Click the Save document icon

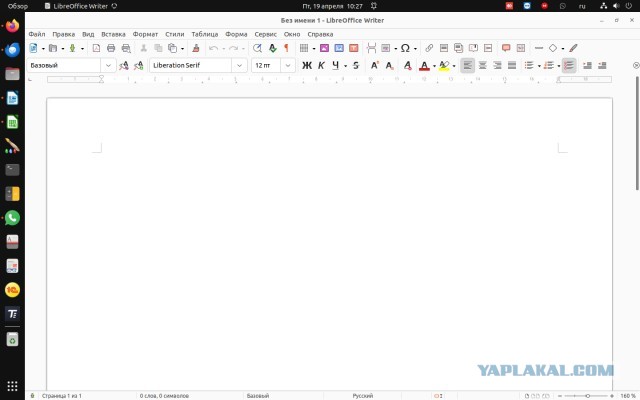pos(72,48)
